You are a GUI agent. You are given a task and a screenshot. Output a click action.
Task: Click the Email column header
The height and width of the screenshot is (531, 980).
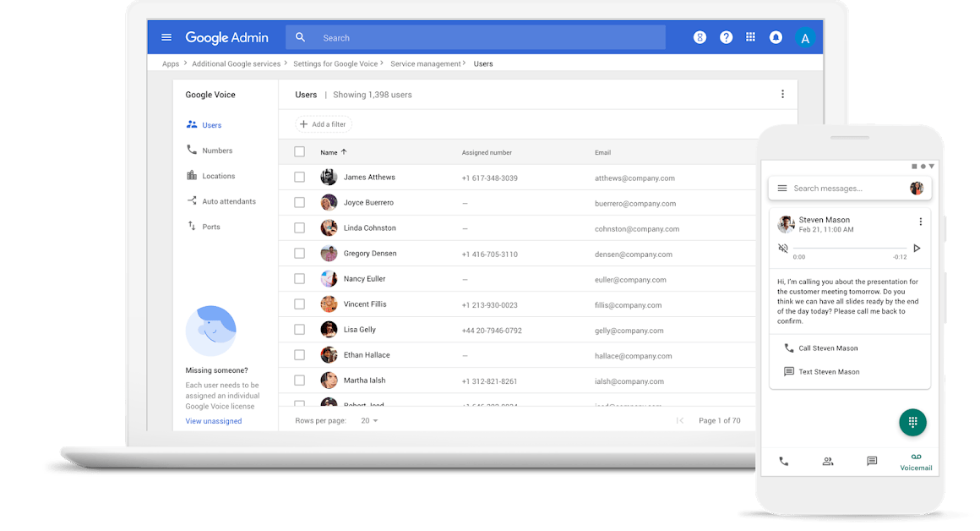pyautogui.click(x=602, y=152)
